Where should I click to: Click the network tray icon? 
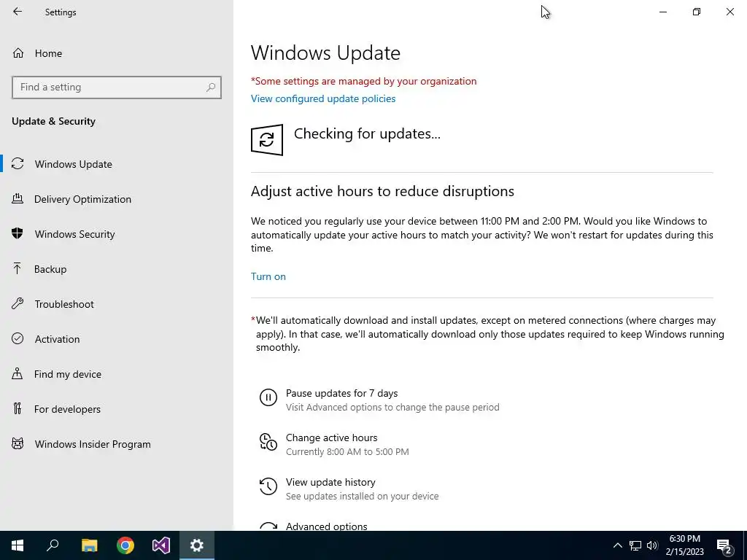pos(635,545)
